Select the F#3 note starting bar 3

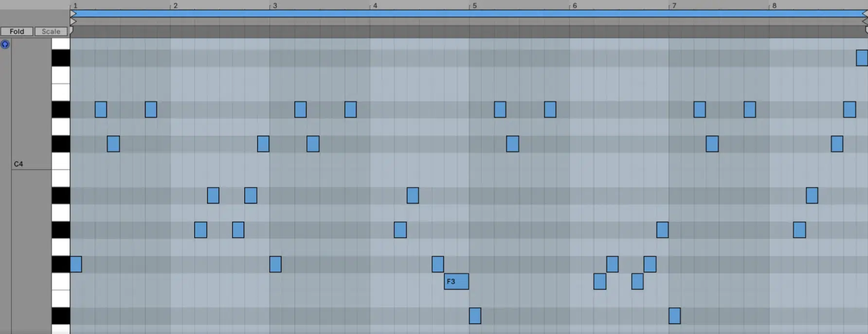coord(275,264)
